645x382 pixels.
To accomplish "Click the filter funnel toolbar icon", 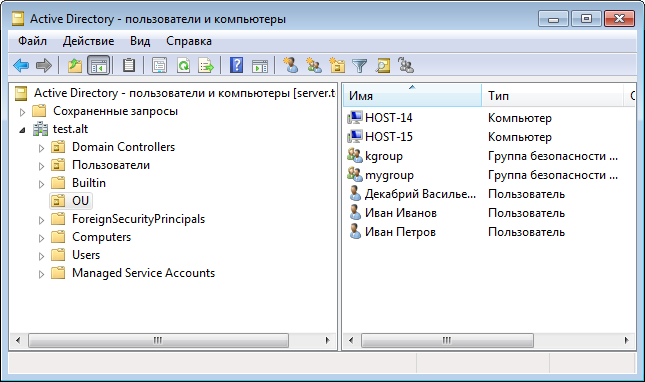I will (360, 65).
